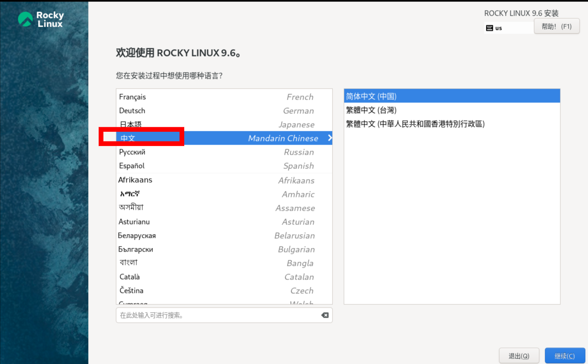
Task: Click the 退出 quit button
Action: pyautogui.click(x=519, y=356)
